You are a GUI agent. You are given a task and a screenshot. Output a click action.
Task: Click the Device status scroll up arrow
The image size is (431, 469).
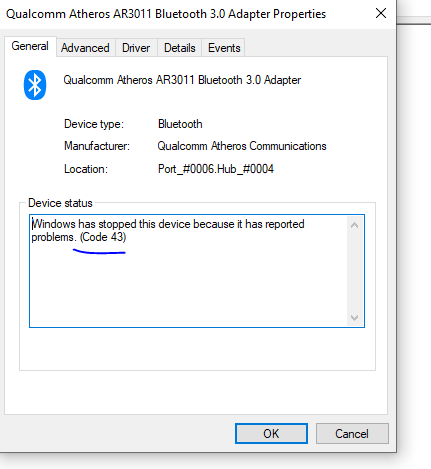355,225
